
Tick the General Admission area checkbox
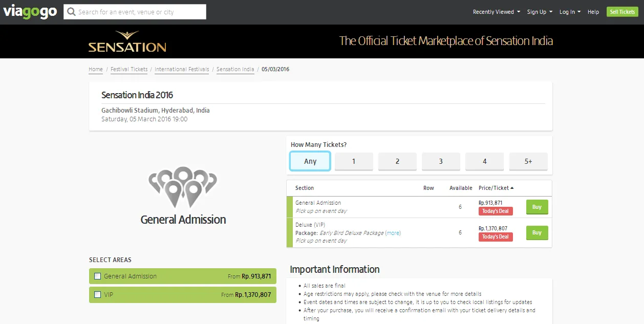[x=97, y=276]
